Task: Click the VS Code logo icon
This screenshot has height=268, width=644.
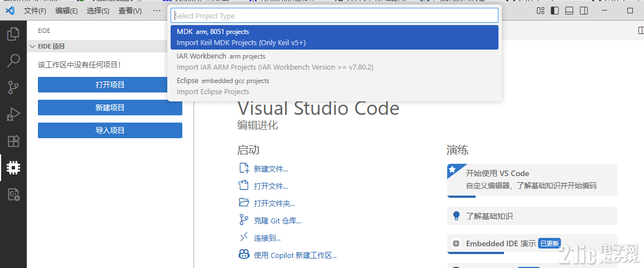Action: 10,11
